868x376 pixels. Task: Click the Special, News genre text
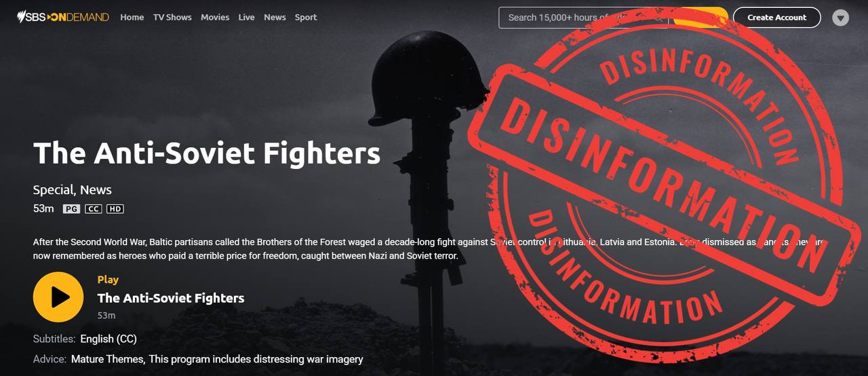point(73,190)
